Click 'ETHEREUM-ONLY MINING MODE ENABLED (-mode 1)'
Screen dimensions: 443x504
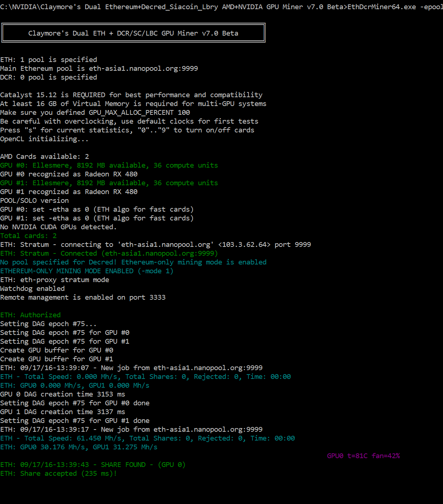[x=87, y=271]
